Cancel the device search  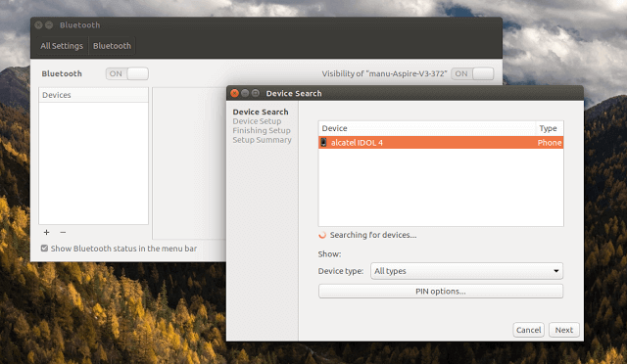point(528,330)
